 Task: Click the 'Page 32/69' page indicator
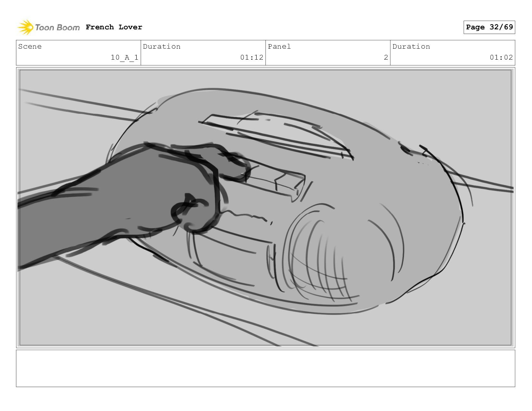489,27
